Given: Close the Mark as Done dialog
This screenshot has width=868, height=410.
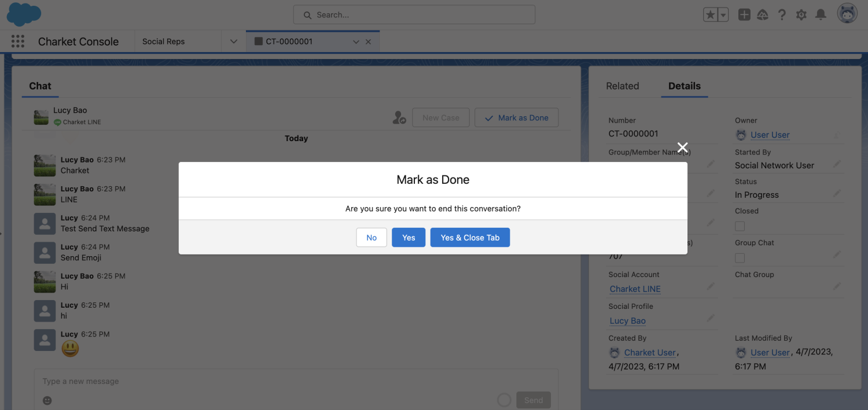Looking at the screenshot, I should point(683,147).
